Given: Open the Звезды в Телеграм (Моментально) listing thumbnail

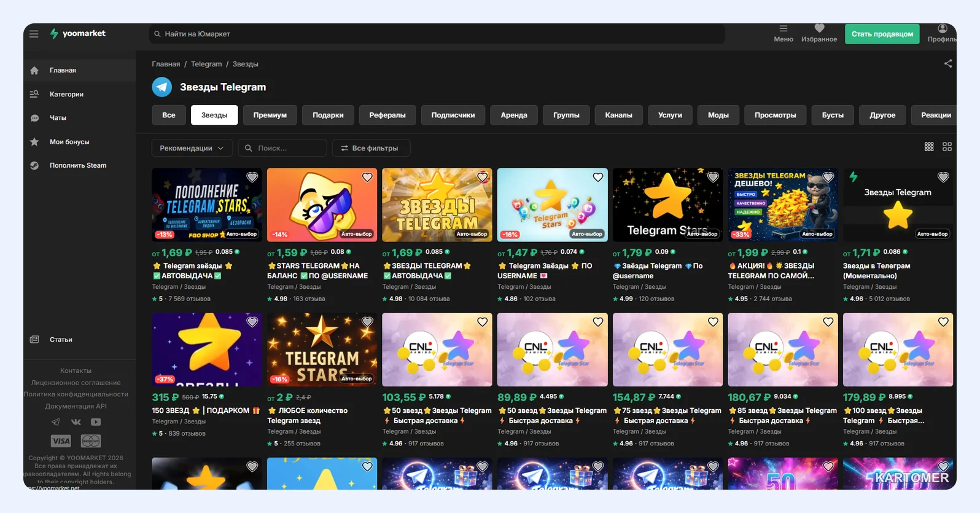Looking at the screenshot, I should pos(898,205).
